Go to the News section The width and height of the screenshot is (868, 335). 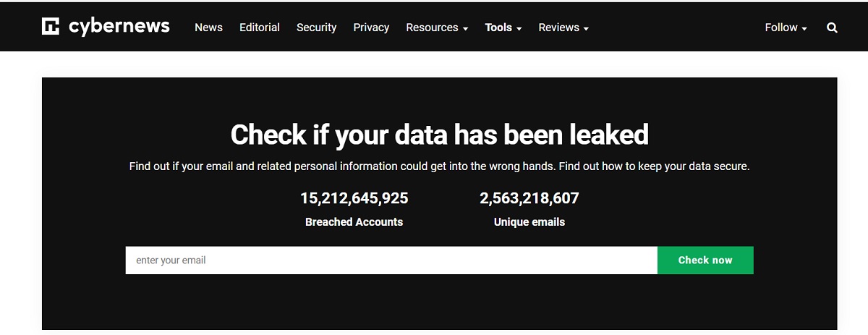tap(208, 27)
